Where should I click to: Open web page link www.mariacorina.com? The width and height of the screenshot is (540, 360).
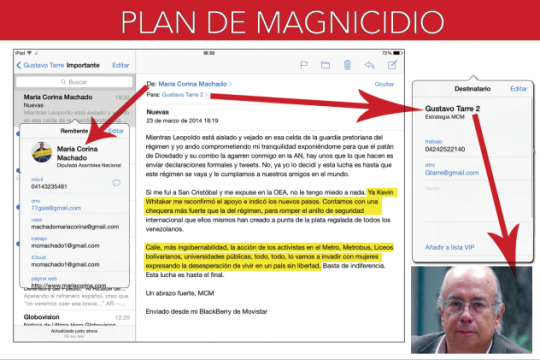tap(69, 286)
